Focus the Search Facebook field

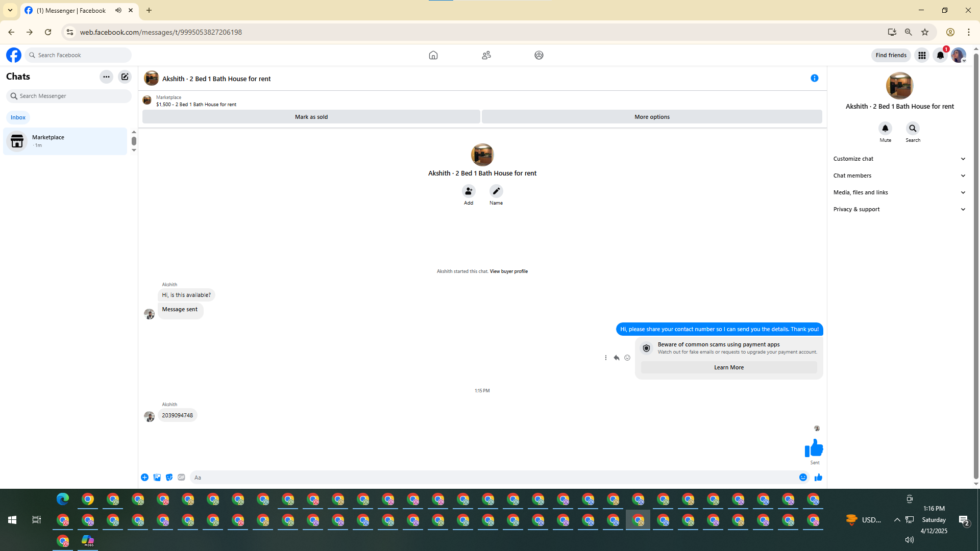[x=79, y=55]
